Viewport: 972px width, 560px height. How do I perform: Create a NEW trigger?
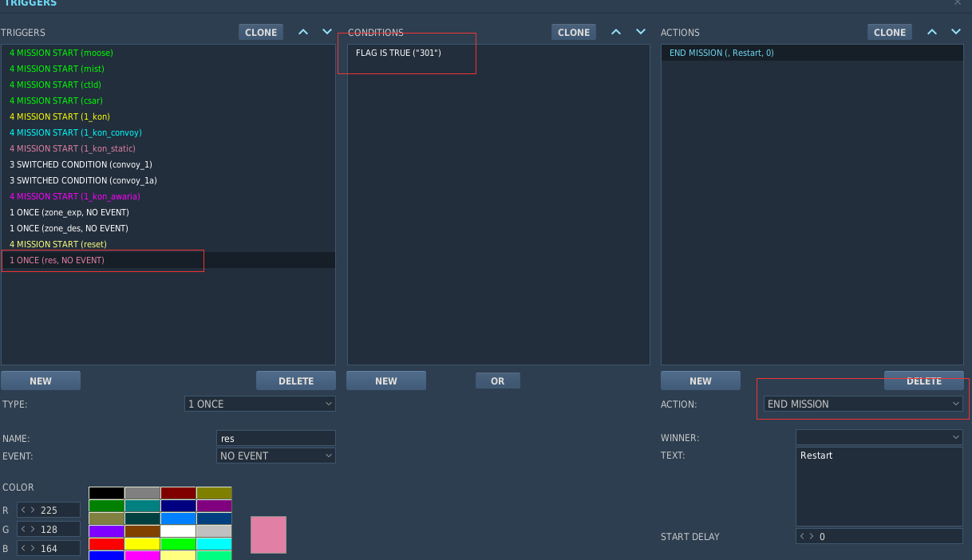[x=41, y=381]
